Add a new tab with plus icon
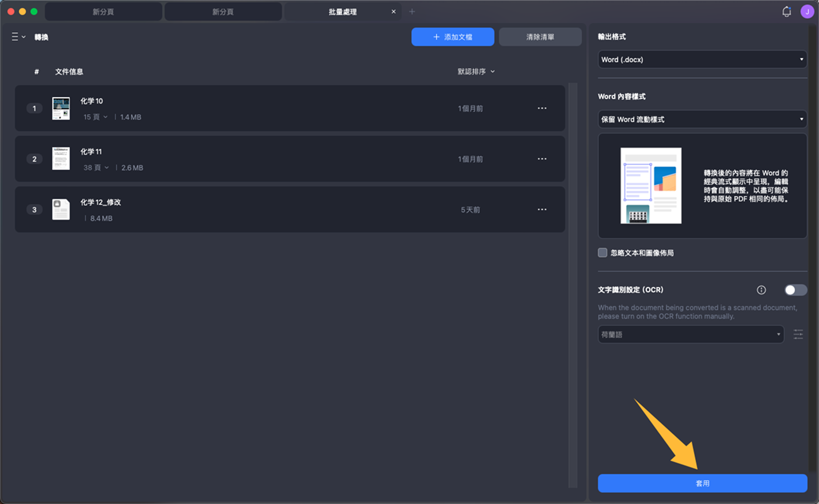This screenshot has height=504, width=819. coord(412,12)
